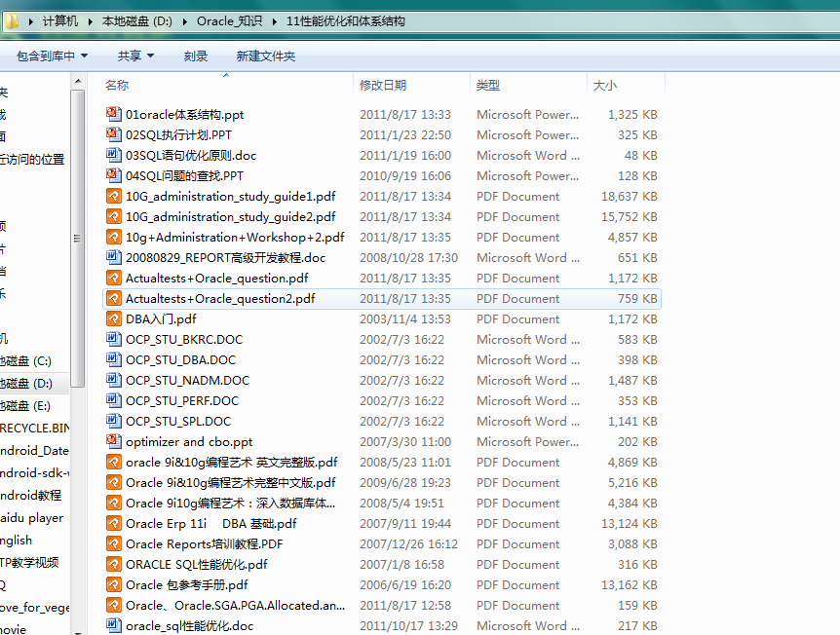Click the Word icon of 03SQL语句优化原则.doc
Screen dimensions: 840x635
114,155
